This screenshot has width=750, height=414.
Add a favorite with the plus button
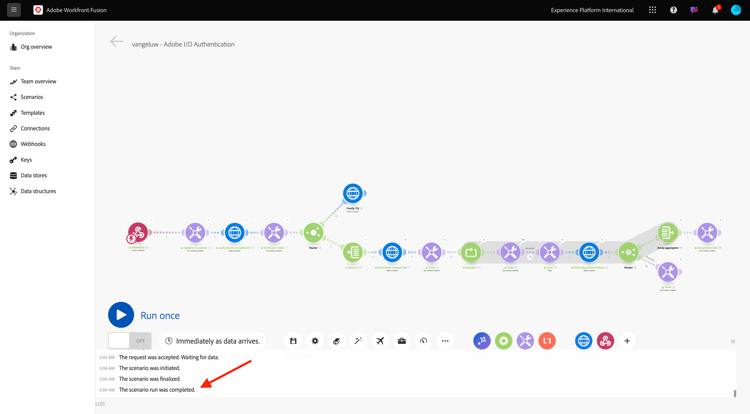[627, 341]
